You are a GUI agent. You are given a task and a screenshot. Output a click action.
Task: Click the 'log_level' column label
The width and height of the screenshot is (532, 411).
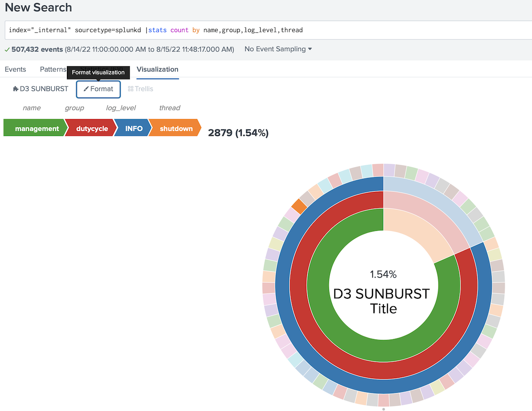tap(121, 108)
